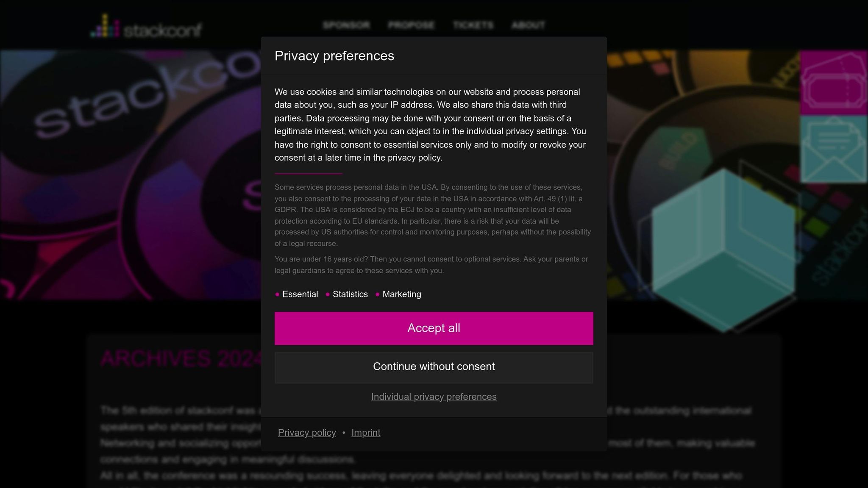Click the ARCHIVES 2024 heading
Image resolution: width=868 pixels, height=488 pixels.
coord(181,358)
